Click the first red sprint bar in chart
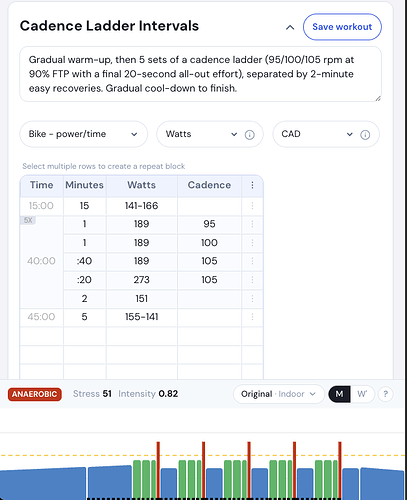The image size is (407, 500). [158, 470]
